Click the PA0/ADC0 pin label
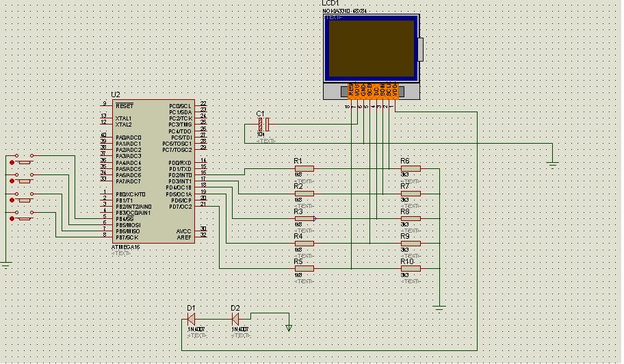This screenshot has width=624, height=364. pos(129,138)
